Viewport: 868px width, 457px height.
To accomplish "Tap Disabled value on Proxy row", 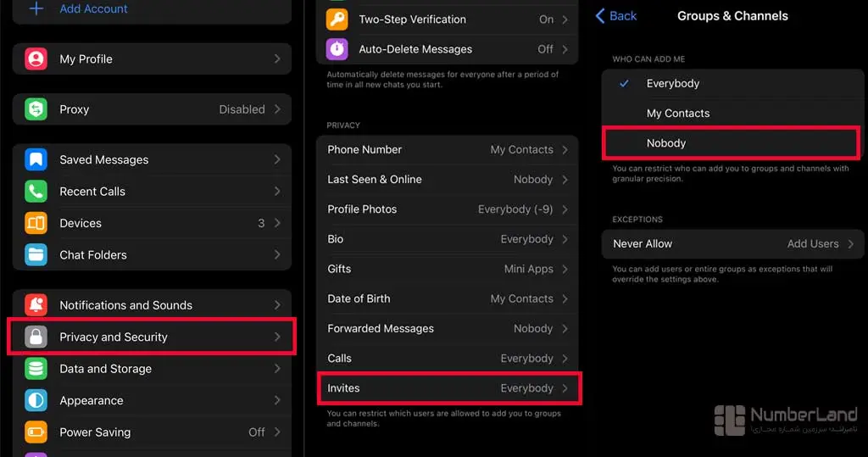I will click(x=242, y=109).
